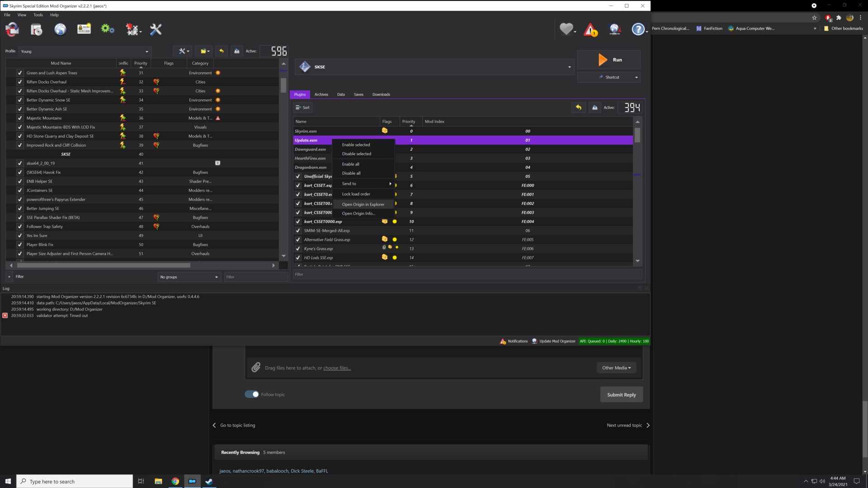This screenshot has height=488, width=868.
Task: Open settings via wrench and screwdriver icon
Action: (156, 30)
